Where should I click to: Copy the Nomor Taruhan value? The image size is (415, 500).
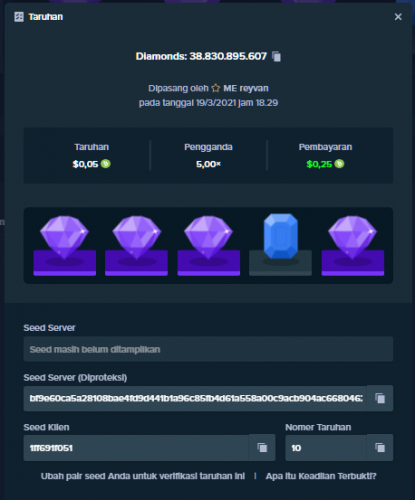380,448
